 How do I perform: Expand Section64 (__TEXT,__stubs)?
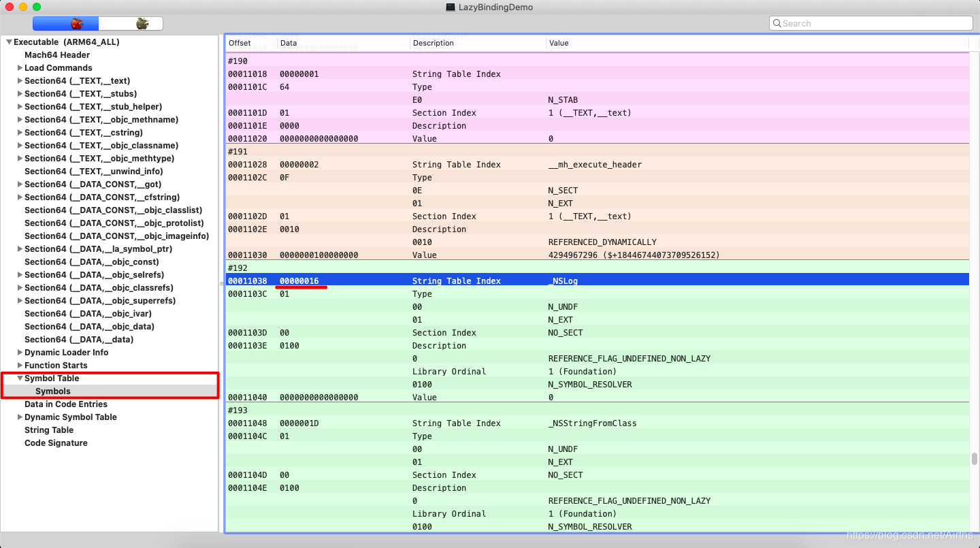[20, 94]
